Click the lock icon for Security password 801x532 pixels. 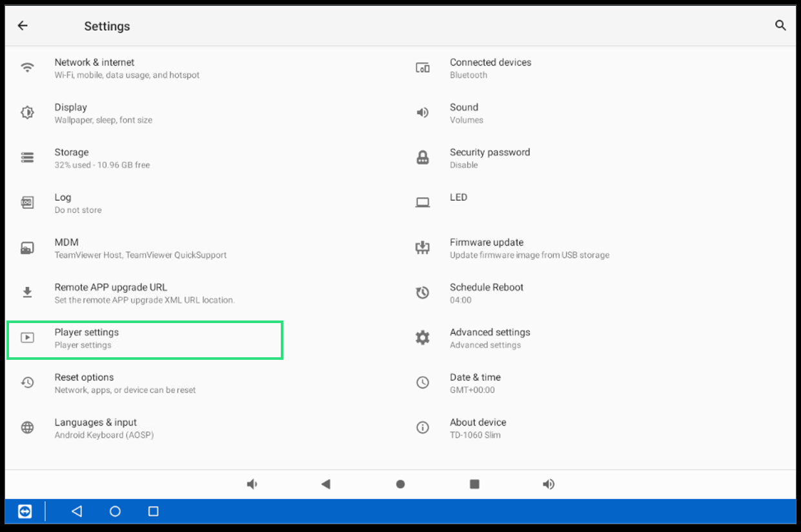click(x=423, y=158)
